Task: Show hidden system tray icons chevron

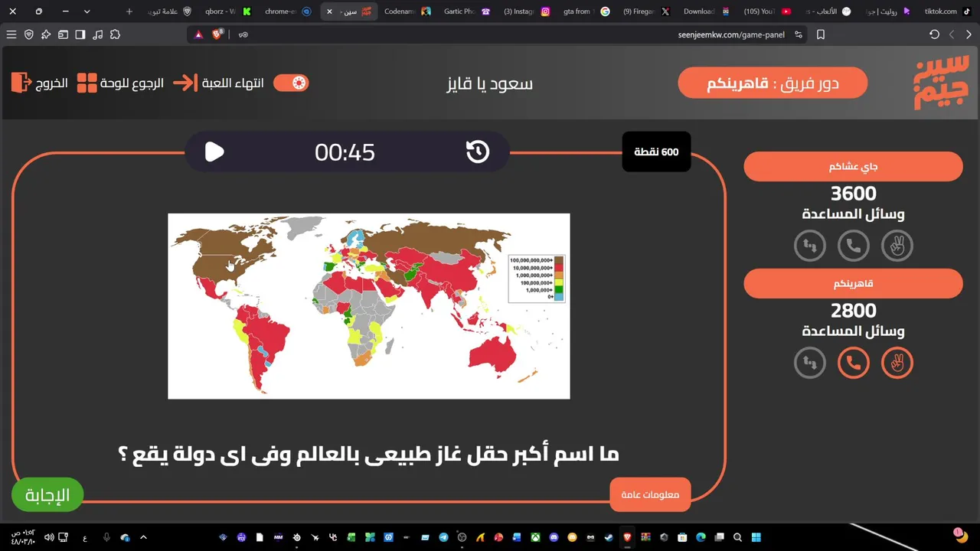Action: (143, 537)
